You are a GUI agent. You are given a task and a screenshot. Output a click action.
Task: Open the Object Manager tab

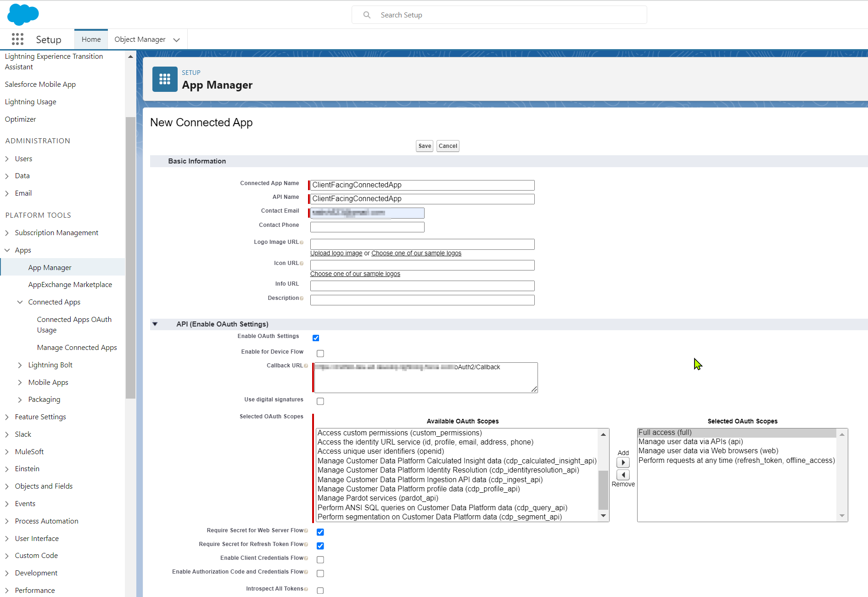(140, 39)
